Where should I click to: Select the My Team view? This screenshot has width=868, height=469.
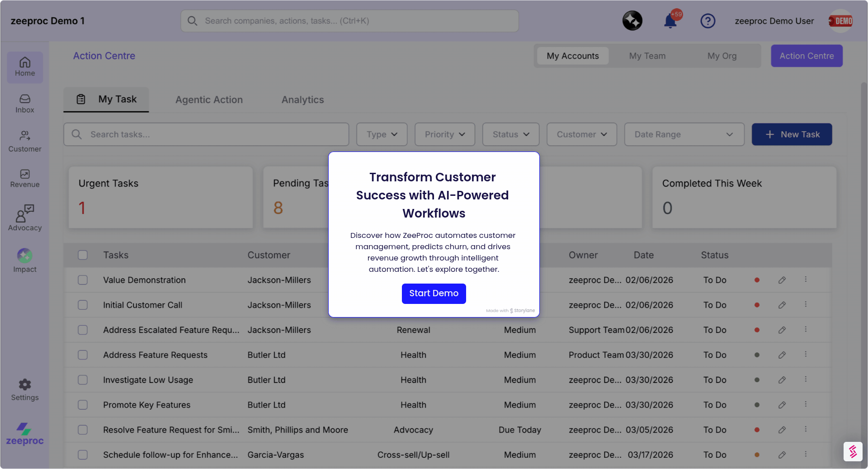(647, 56)
